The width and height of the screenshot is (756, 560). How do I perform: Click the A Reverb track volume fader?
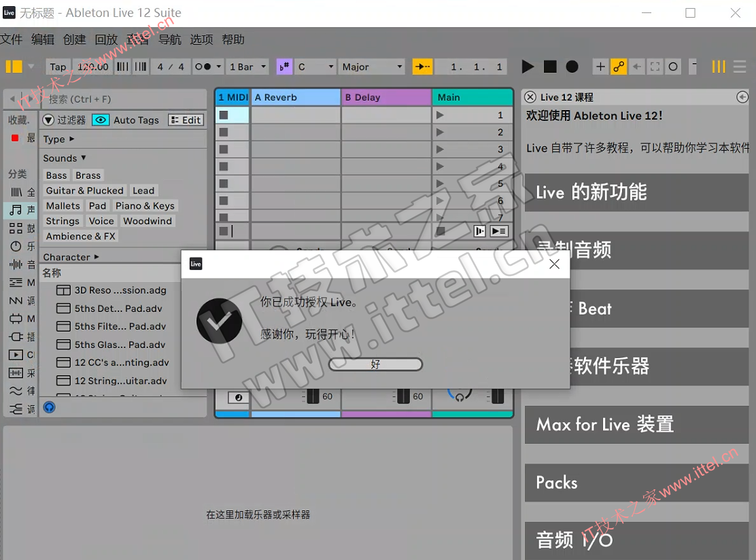(x=313, y=396)
